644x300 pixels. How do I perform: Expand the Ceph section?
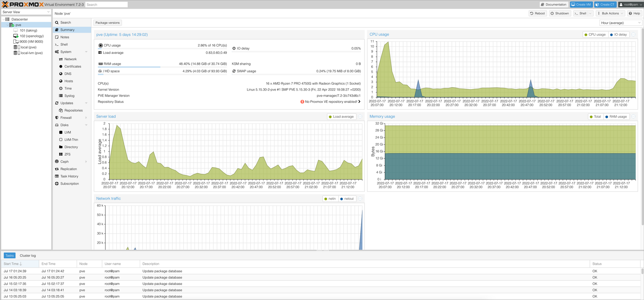86,162
